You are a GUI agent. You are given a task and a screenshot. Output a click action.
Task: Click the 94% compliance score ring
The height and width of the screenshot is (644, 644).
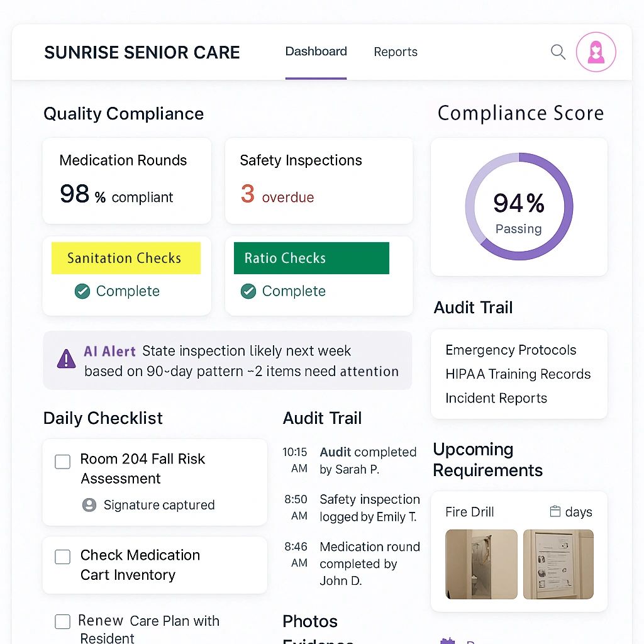tap(519, 206)
